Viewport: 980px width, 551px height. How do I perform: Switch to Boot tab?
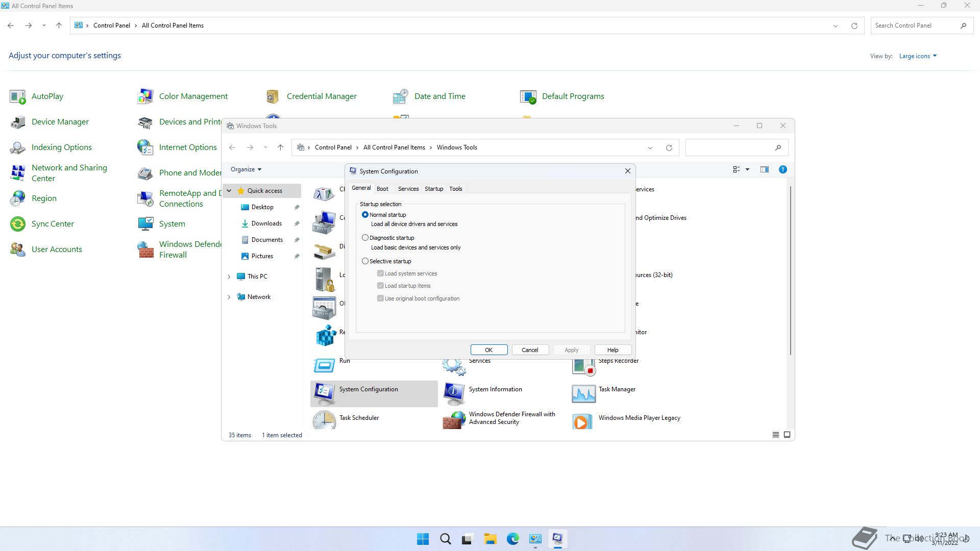point(382,189)
